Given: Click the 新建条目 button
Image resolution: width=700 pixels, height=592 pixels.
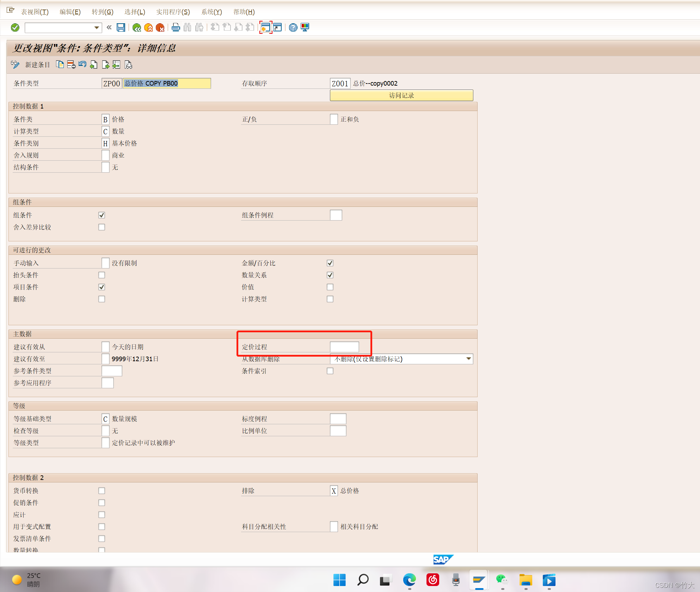Looking at the screenshot, I should tap(37, 64).
